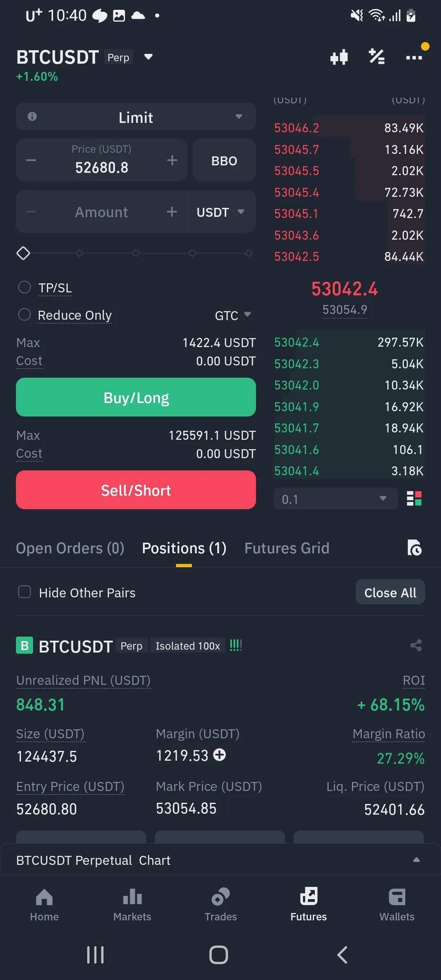Change the order book layout icon

[x=414, y=499]
